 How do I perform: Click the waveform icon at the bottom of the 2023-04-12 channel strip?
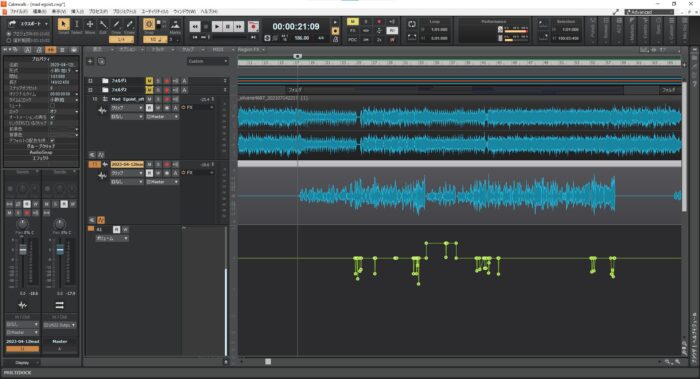click(x=22, y=305)
